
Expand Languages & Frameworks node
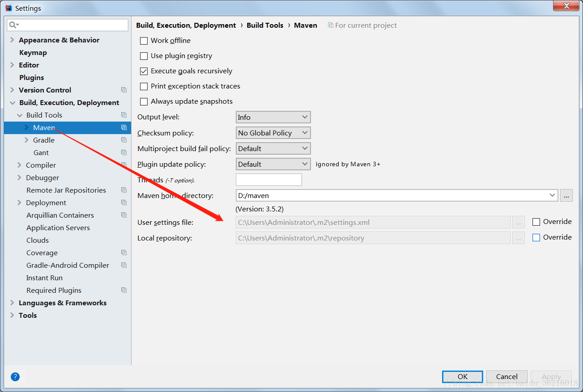coord(12,303)
